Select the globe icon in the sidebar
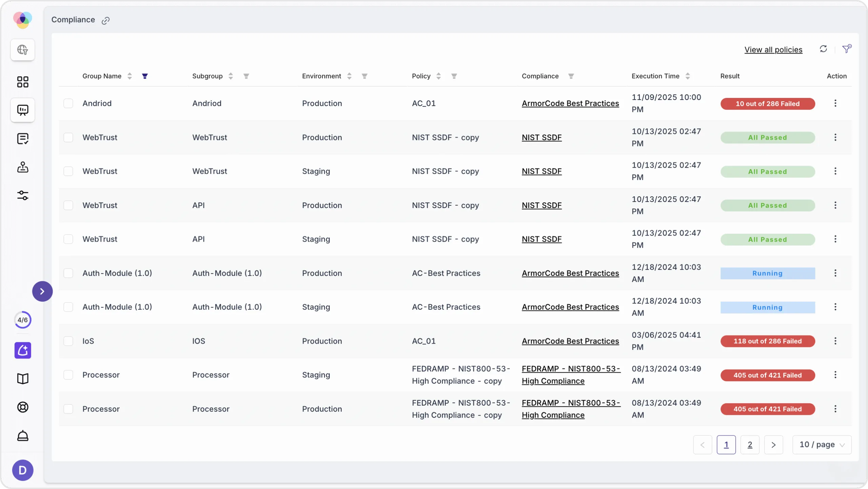868x489 pixels. [x=22, y=50]
